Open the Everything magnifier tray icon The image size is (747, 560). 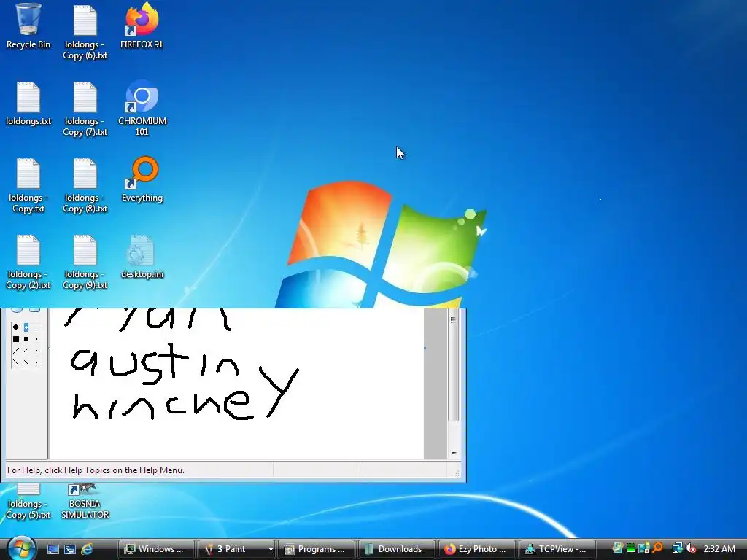click(x=658, y=548)
